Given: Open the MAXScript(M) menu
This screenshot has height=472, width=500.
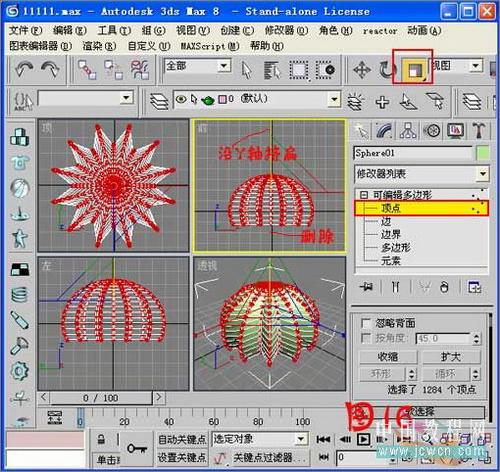Looking at the screenshot, I should pyautogui.click(x=210, y=46).
